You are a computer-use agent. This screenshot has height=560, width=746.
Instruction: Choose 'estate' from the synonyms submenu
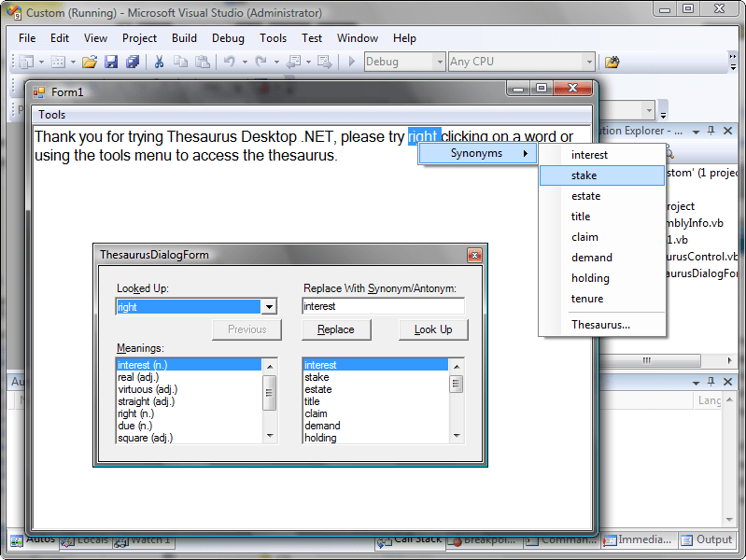[x=602, y=196]
